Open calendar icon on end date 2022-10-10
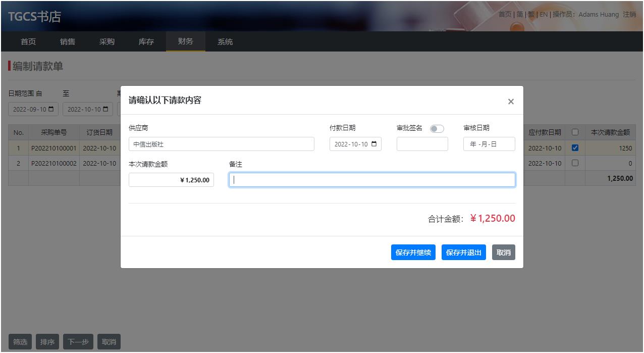 (105, 110)
